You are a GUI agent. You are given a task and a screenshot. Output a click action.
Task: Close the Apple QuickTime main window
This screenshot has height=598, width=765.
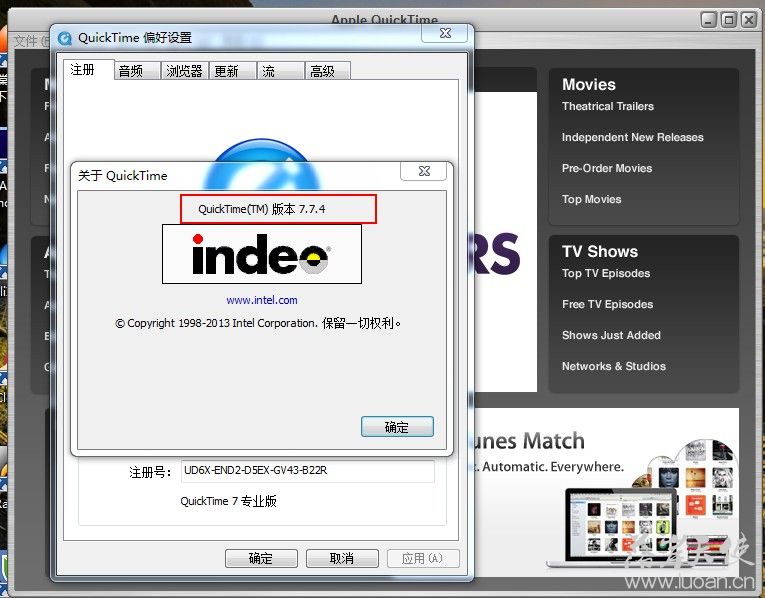pos(748,20)
